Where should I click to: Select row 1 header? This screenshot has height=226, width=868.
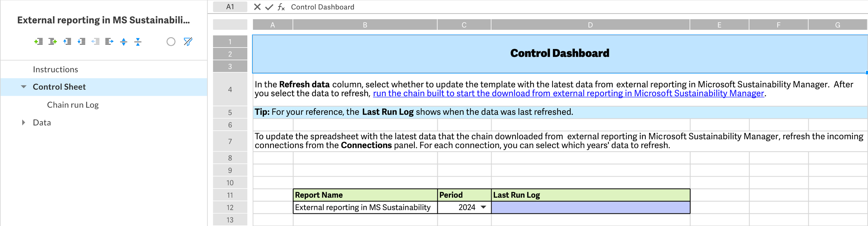point(230,42)
